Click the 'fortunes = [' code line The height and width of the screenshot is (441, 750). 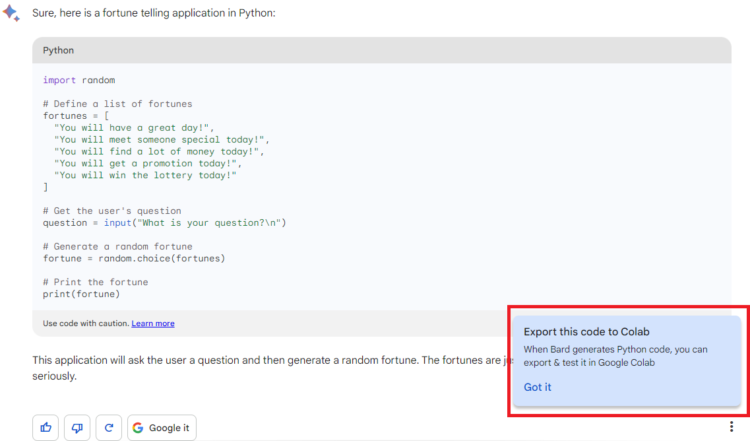point(76,116)
